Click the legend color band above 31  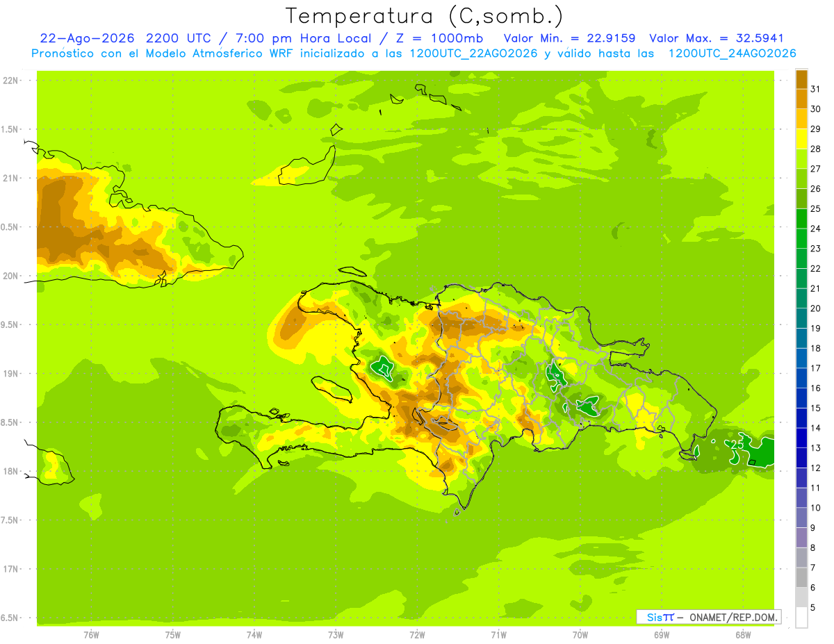(x=801, y=79)
